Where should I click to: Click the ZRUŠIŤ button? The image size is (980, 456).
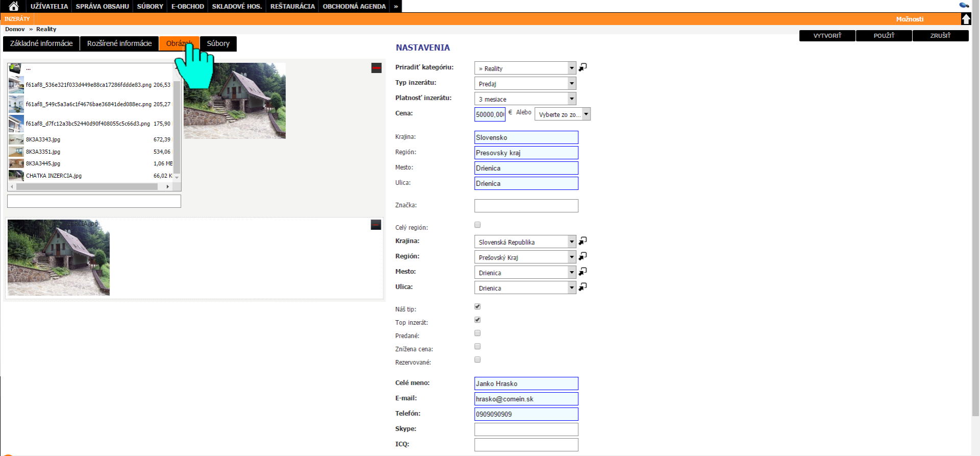[x=940, y=36]
